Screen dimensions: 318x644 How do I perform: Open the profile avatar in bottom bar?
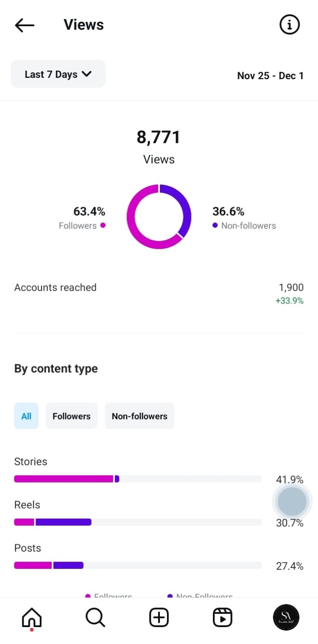pyautogui.click(x=285, y=618)
